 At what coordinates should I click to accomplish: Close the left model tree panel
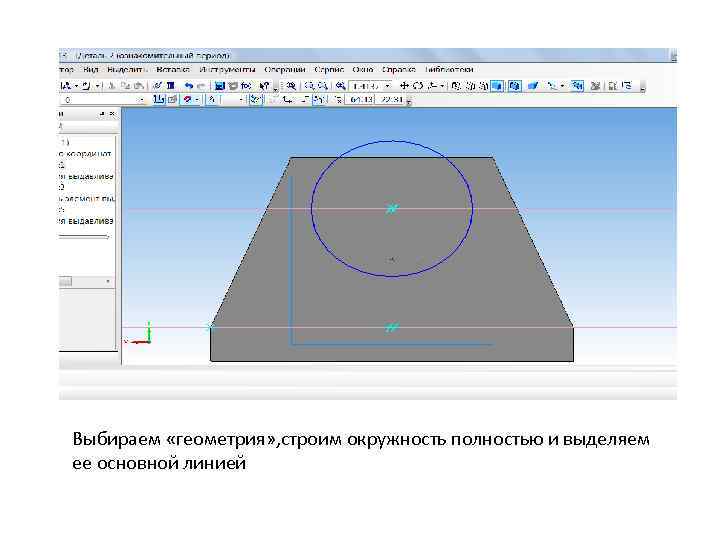click(x=112, y=114)
